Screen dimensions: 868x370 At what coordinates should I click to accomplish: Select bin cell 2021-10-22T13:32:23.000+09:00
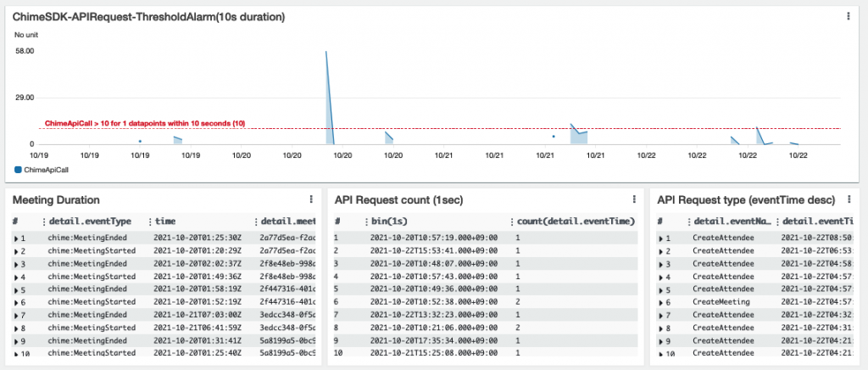click(x=433, y=315)
